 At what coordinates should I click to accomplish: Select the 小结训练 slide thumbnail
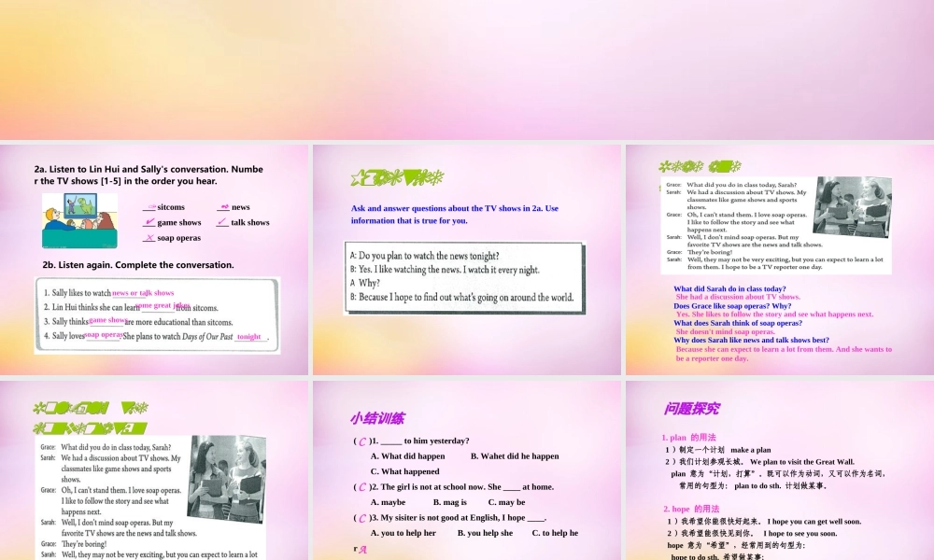pos(467,467)
